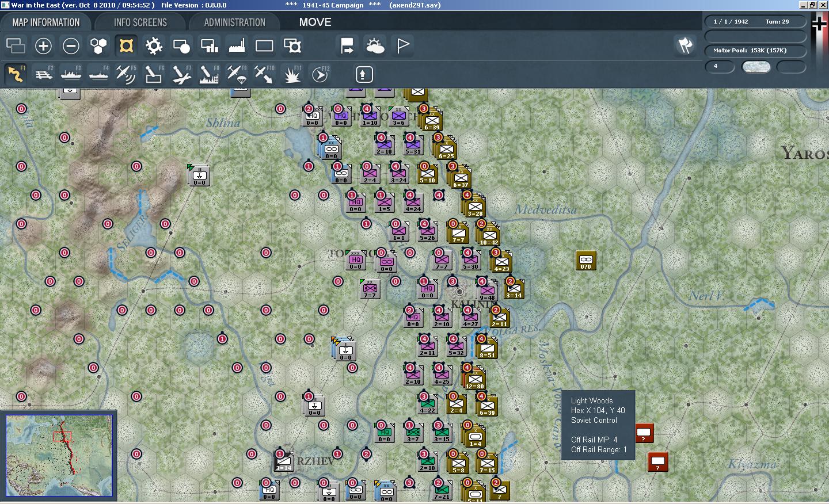829x504 pixels.
Task: Click the snowy weather indicator pill
Action: (756, 67)
